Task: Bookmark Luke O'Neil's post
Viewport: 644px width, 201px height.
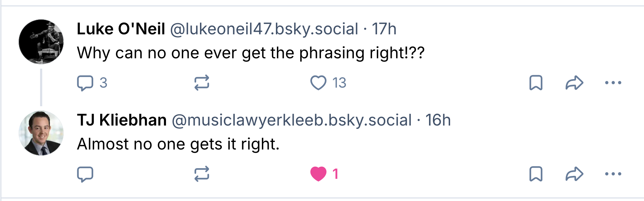Action: coord(536,83)
